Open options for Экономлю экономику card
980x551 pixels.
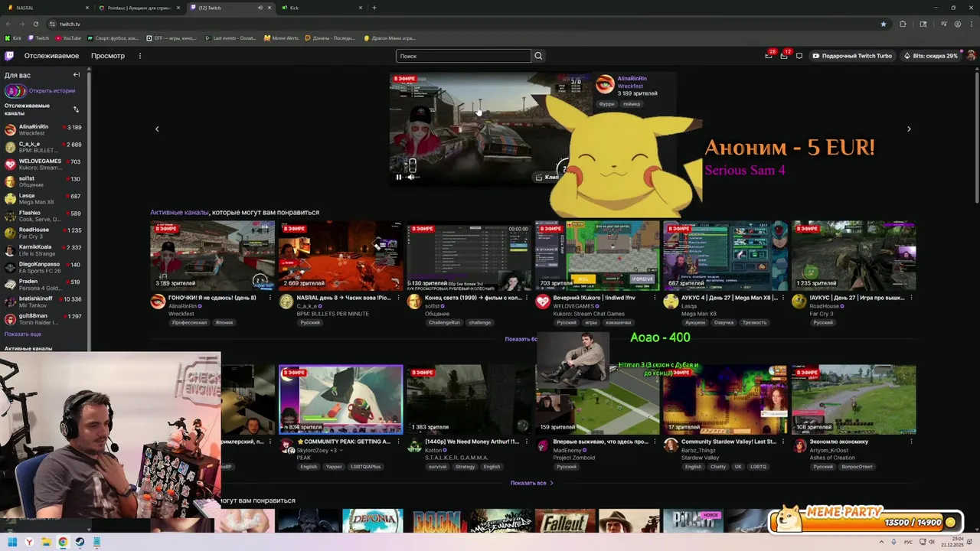pos(911,442)
